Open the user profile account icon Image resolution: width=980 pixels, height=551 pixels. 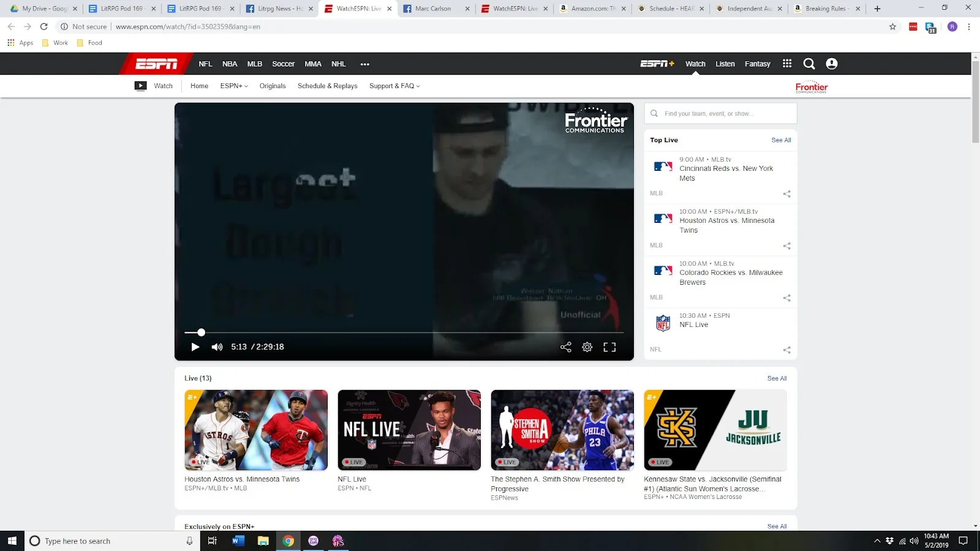point(832,64)
